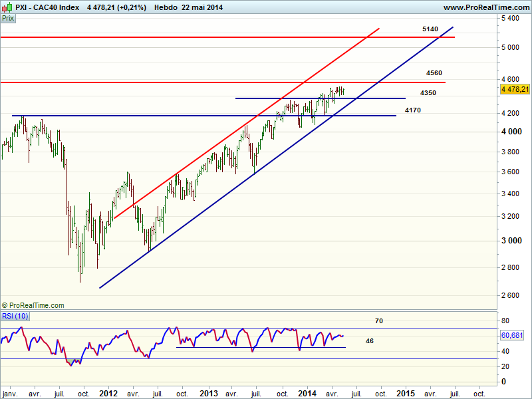Select the 2012 year marker on time axis
Image resolution: width=532 pixels, height=399 pixels.
[x=108, y=393]
